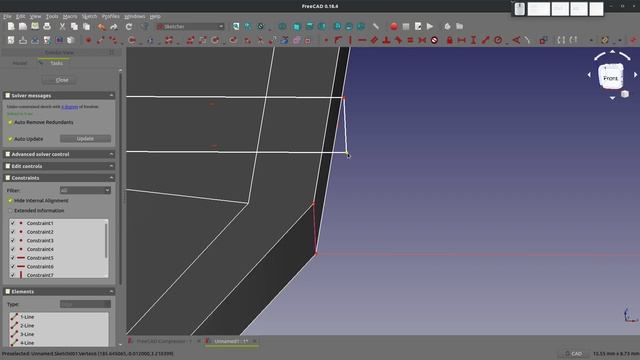Click the Fit all view icon
640x360 pixels.
pyautogui.click(x=236, y=27)
